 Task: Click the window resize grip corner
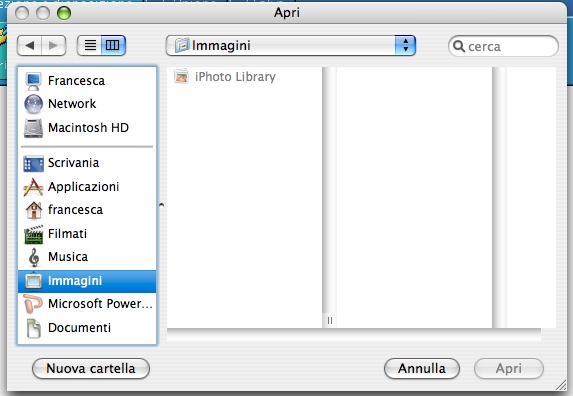pyautogui.click(x=560, y=385)
